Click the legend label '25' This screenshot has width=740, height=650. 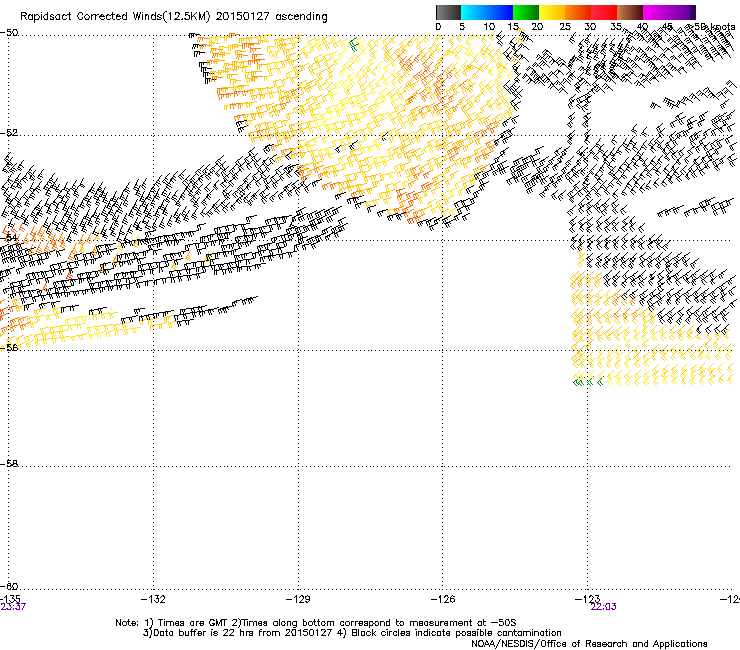point(565,27)
